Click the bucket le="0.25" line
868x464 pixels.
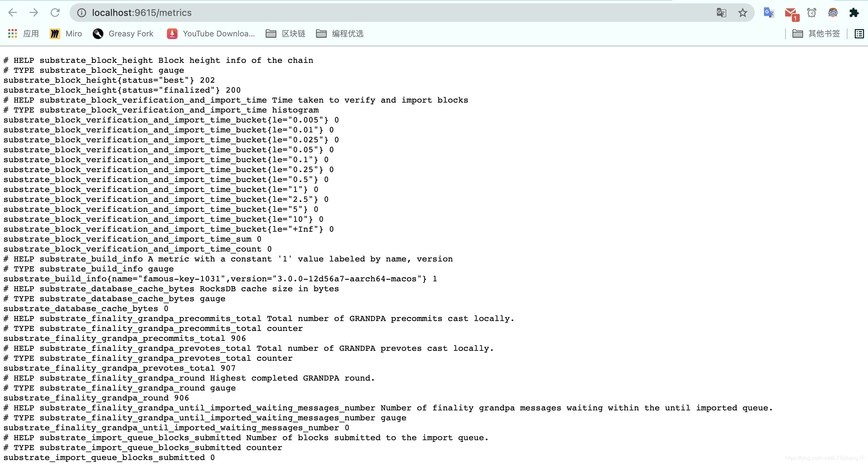[x=169, y=170]
